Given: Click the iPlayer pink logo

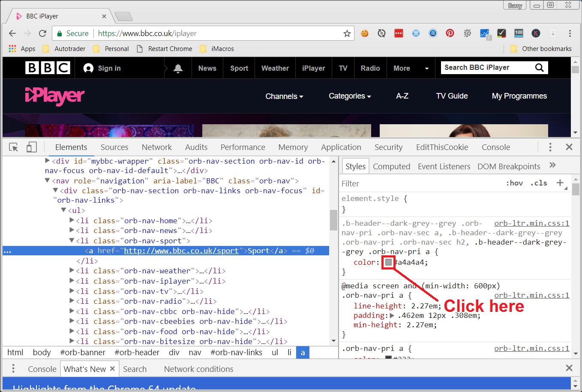Looking at the screenshot, I should [x=54, y=96].
